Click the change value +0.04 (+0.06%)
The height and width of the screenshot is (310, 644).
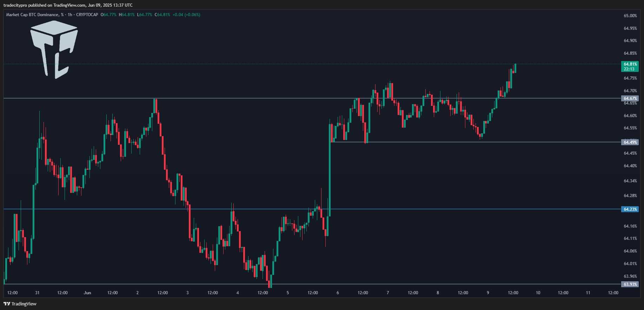tap(186, 15)
